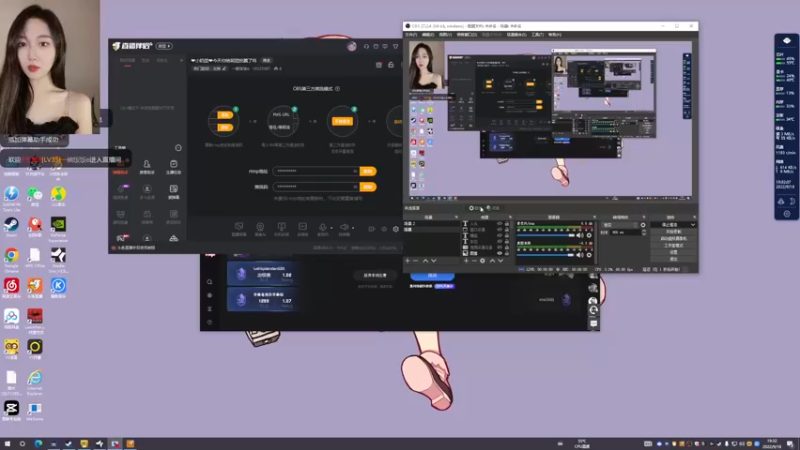Click camera icon in streaming companion toolbar
The width and height of the screenshot is (800, 450).
coord(260,227)
